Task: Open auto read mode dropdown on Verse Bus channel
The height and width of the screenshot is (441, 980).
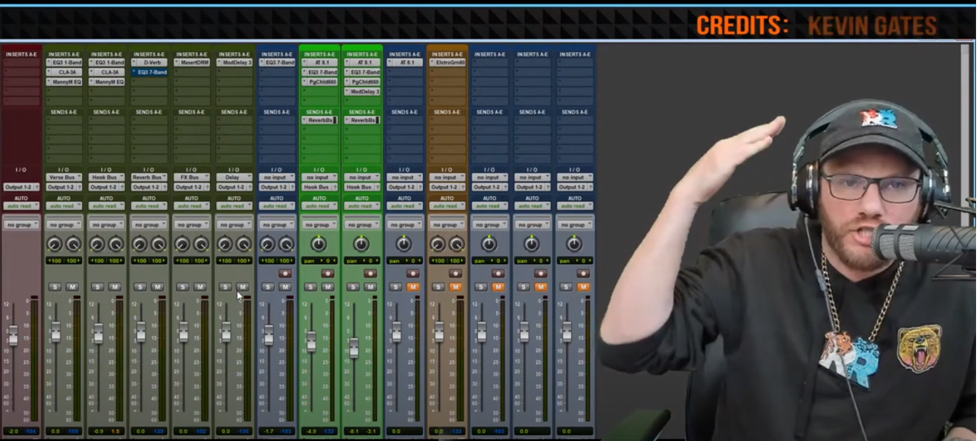Action: tap(64, 206)
